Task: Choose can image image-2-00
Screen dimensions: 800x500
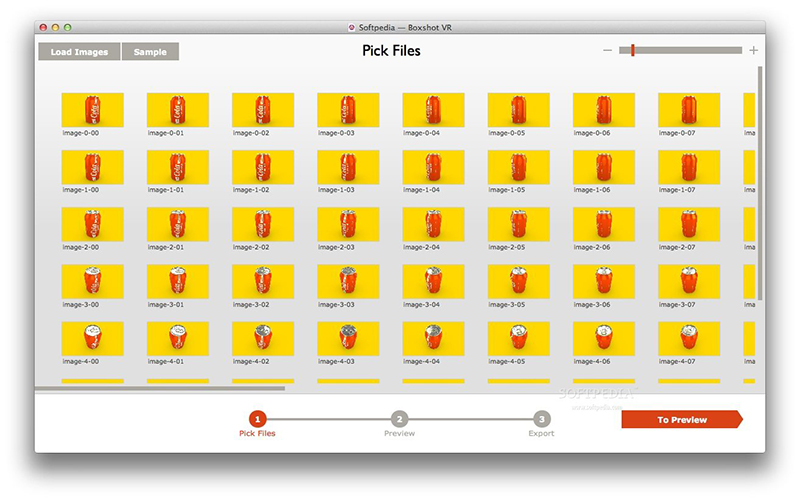Action: pyautogui.click(x=92, y=224)
